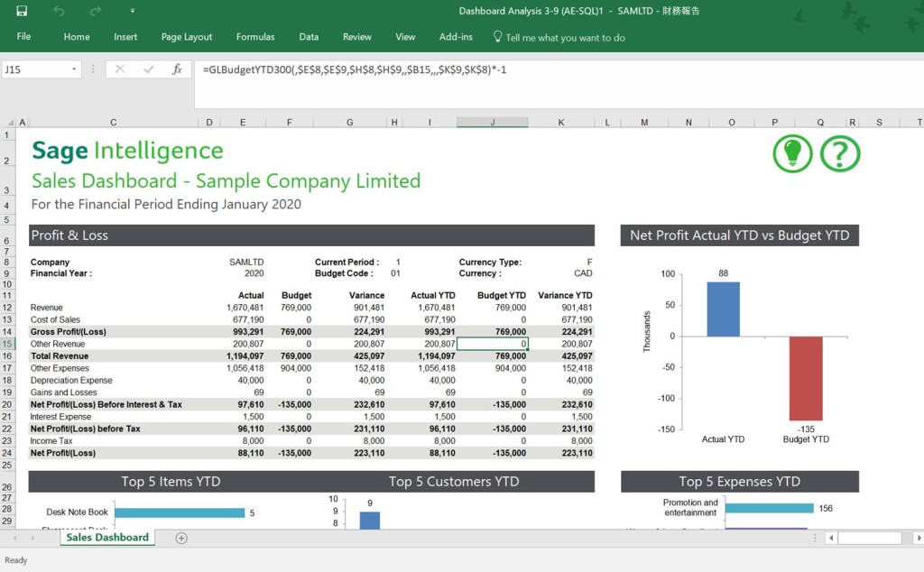Select column K header
Viewport: 924px width, 572px height.
tap(561, 123)
